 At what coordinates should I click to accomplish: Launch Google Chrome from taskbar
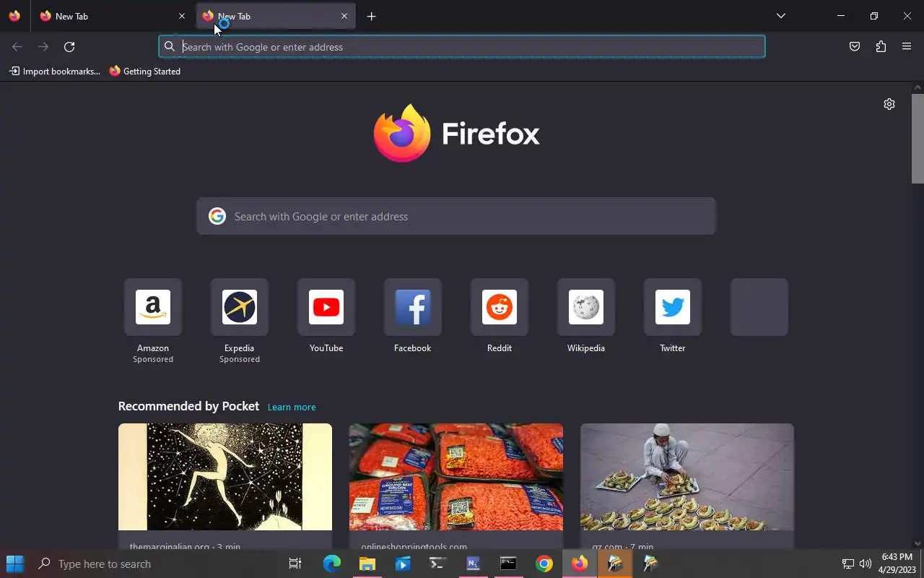(544, 564)
